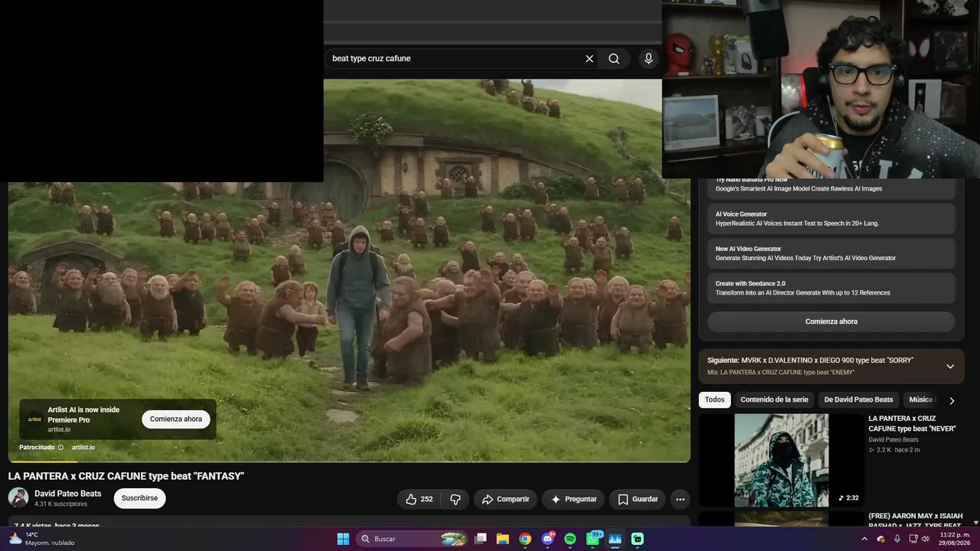Click the Artlist logo in the ad
This screenshot has height=551, width=980.
tap(34, 419)
